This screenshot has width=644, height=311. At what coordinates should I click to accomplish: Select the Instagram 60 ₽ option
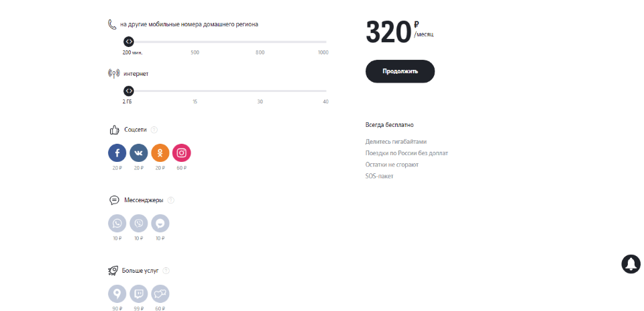[182, 153]
